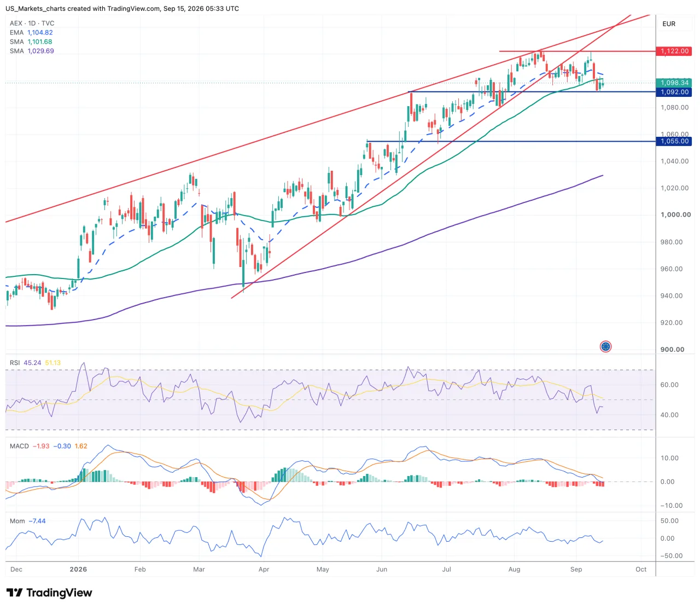Click the momentum value −7.44
This screenshot has height=609, width=700.
(x=37, y=521)
